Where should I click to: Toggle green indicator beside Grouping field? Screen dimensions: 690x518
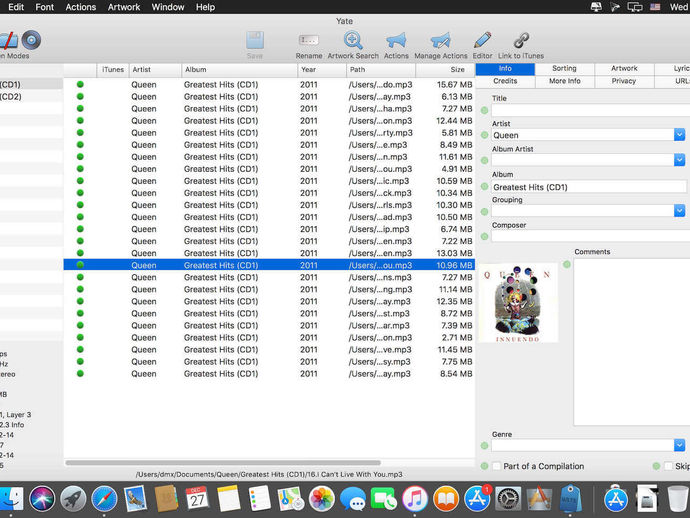[484, 212]
